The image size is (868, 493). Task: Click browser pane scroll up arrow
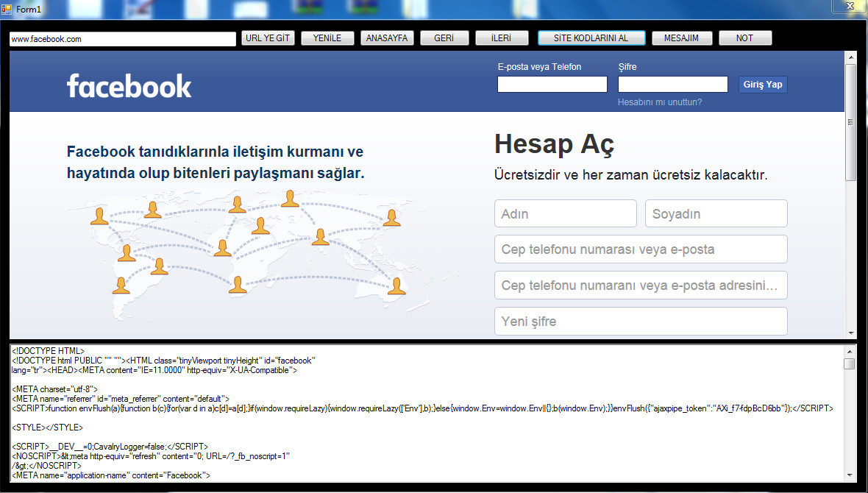851,57
